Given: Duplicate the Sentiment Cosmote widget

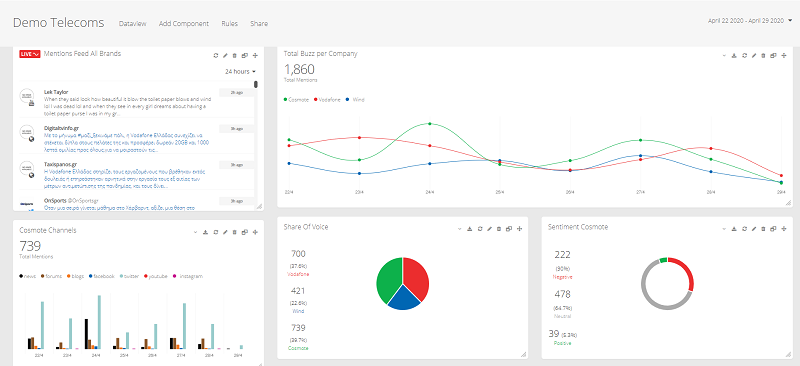Looking at the screenshot, I should click(773, 229).
